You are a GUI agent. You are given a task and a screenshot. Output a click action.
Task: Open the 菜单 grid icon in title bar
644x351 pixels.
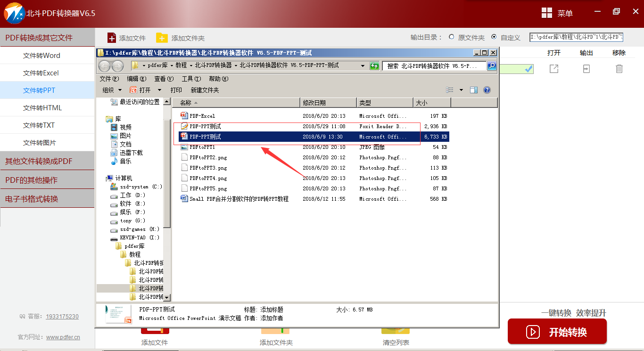547,13
